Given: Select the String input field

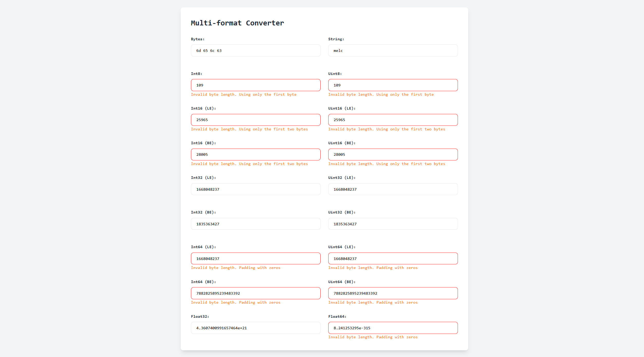Looking at the screenshot, I should tap(392, 50).
